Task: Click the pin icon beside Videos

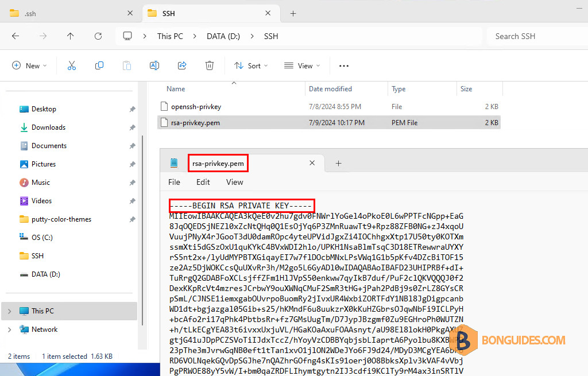Action: tap(133, 201)
